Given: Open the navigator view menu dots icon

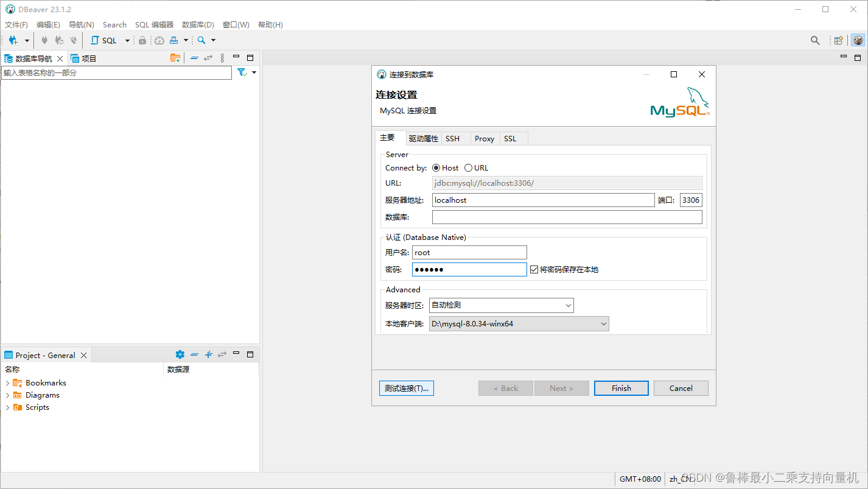Looking at the screenshot, I should click(x=222, y=58).
